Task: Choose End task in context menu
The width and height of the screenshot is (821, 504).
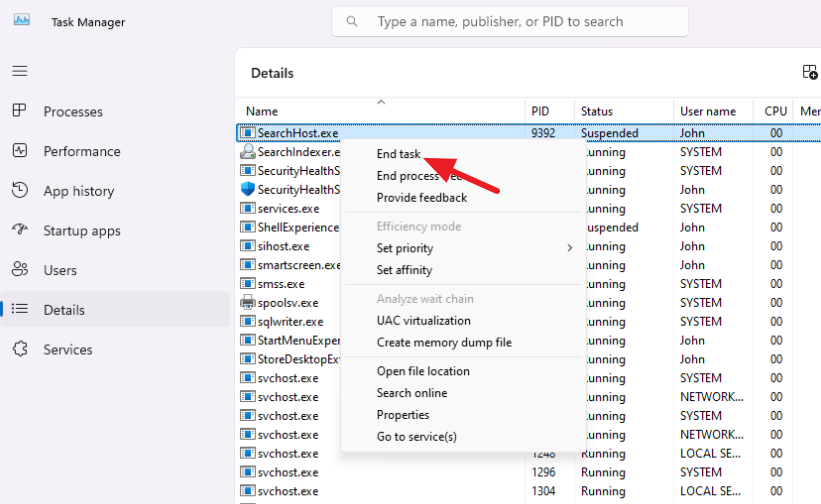Action: pos(398,154)
